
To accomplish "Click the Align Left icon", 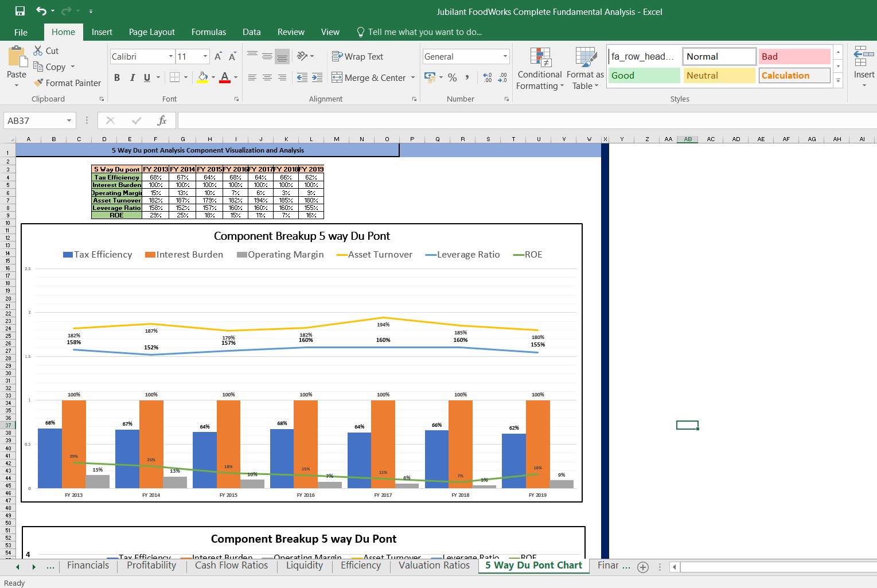I will tap(252, 77).
